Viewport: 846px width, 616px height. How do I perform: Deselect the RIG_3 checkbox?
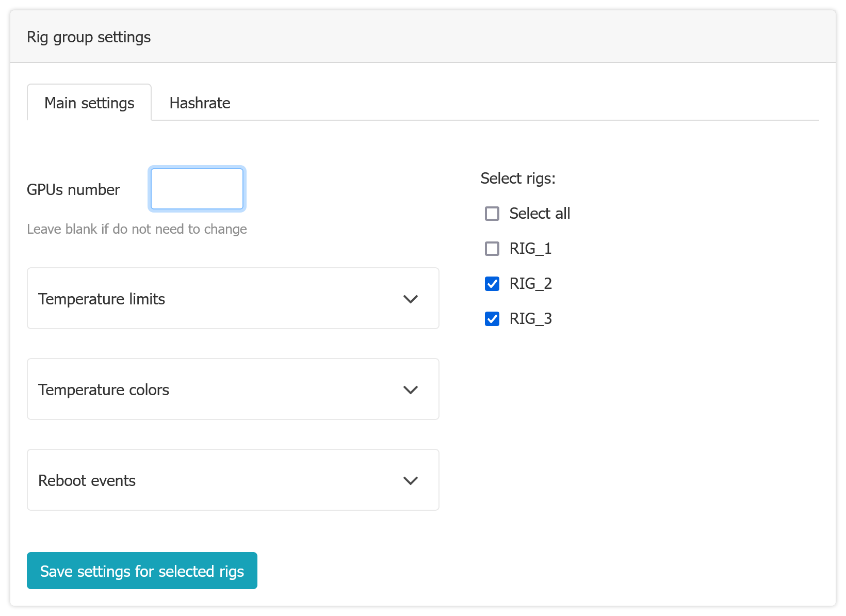[x=492, y=319]
